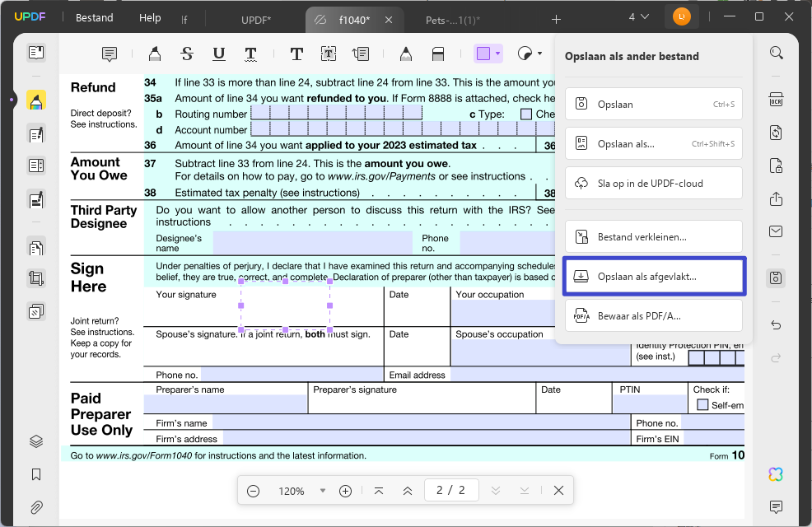The width and height of the screenshot is (812, 527).
Task: Open the Sticker tool
Action: pos(525,54)
